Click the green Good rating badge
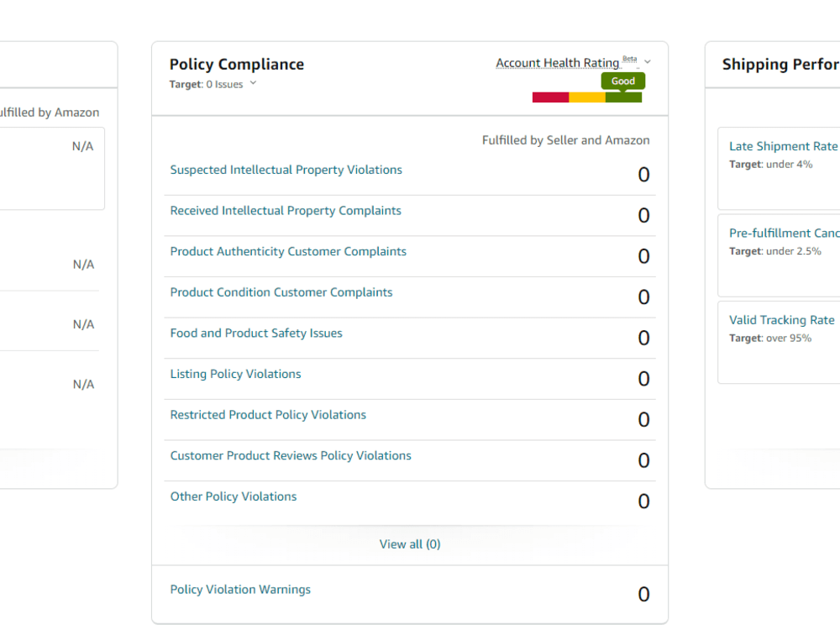 click(x=623, y=81)
